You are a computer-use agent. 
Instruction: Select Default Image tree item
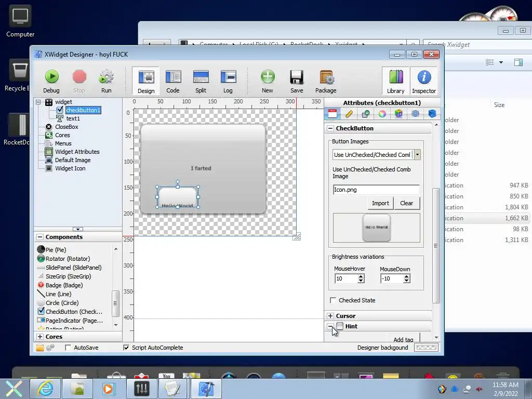tap(73, 160)
